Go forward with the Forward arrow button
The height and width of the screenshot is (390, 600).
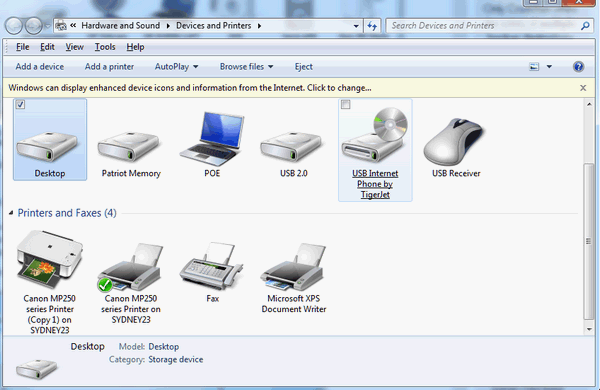34,26
